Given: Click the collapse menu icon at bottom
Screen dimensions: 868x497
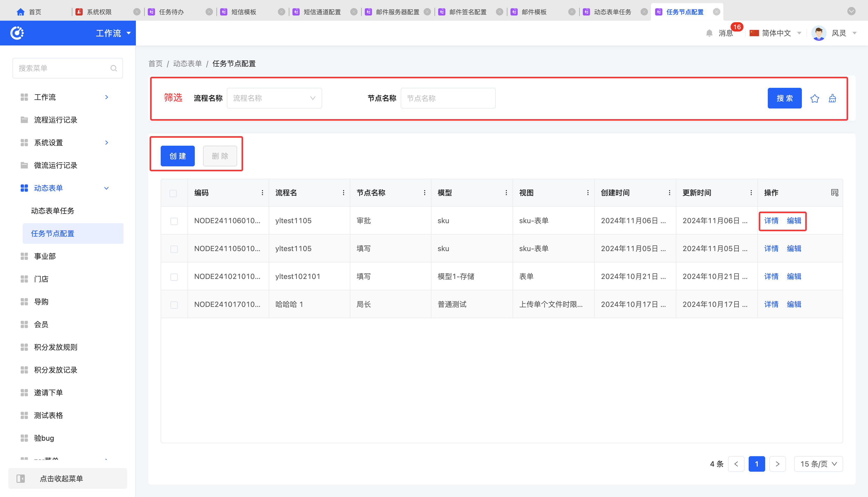Looking at the screenshot, I should 21,478.
